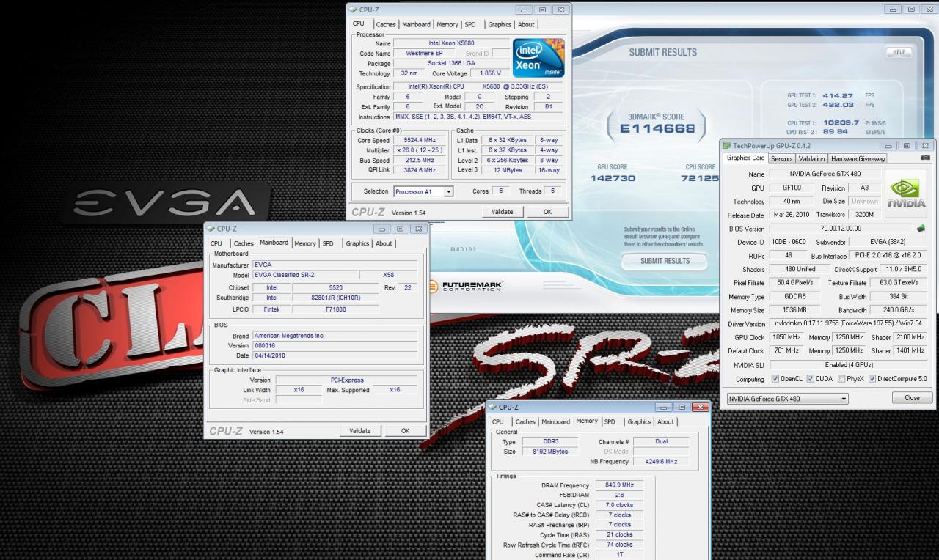Click Close button in GPU-Z

912,397
